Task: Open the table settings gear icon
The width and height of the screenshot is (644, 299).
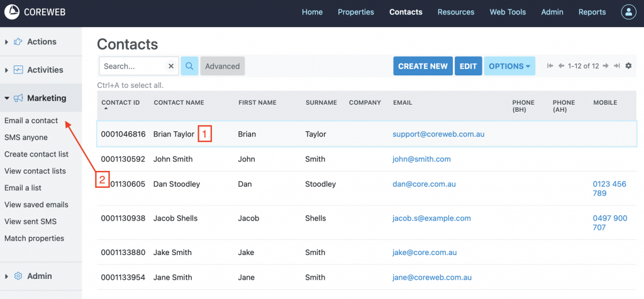Action: (628, 66)
